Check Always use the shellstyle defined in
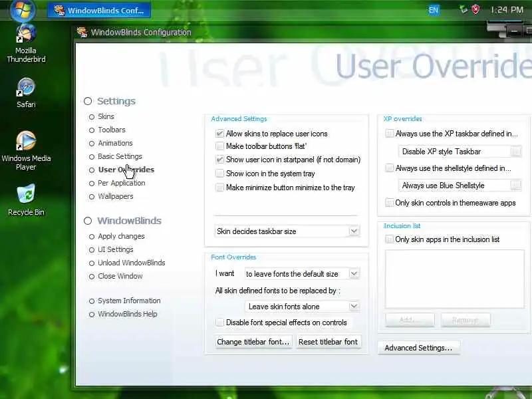Screen dimensions: 532x399 point(389,168)
